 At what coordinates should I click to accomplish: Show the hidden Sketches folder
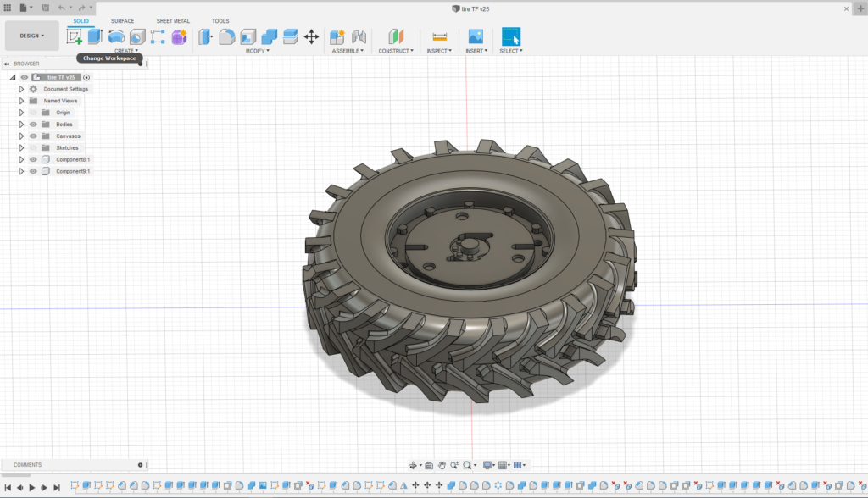(33, 147)
